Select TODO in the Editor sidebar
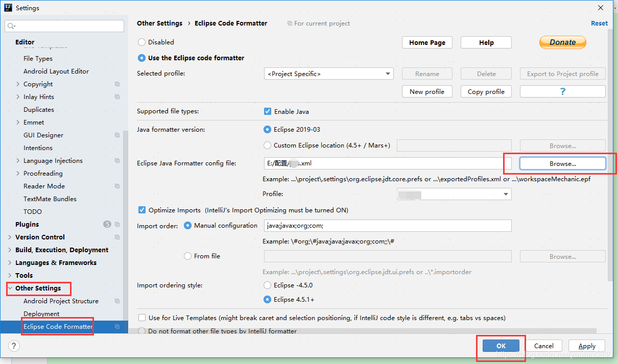This screenshot has width=618, height=364. click(x=32, y=211)
